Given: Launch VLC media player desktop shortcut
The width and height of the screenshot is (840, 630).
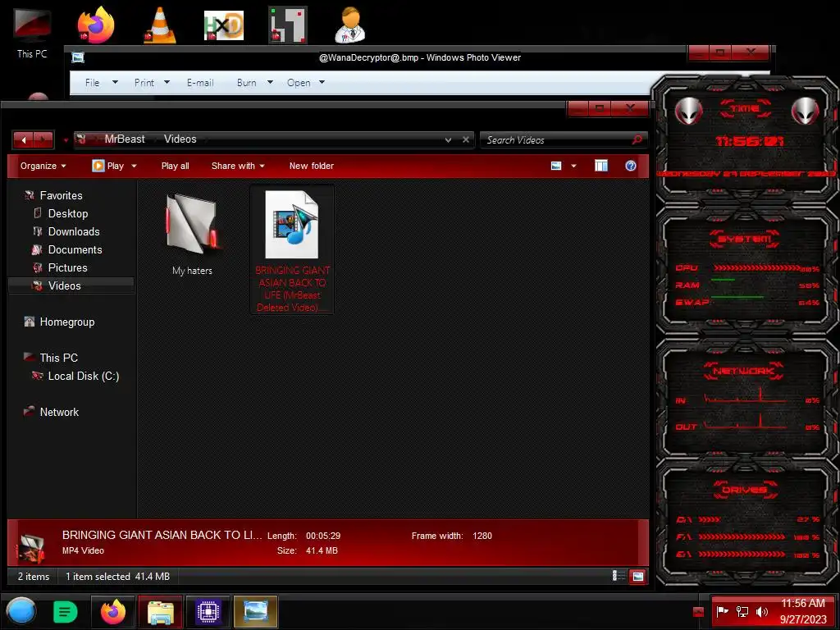Looking at the screenshot, I should pyautogui.click(x=160, y=25).
